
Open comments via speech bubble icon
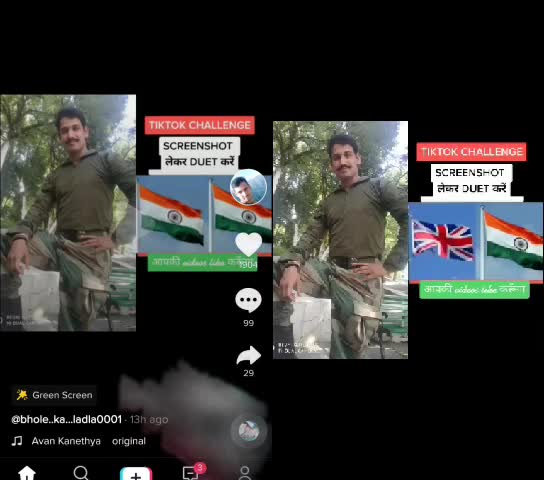click(248, 300)
